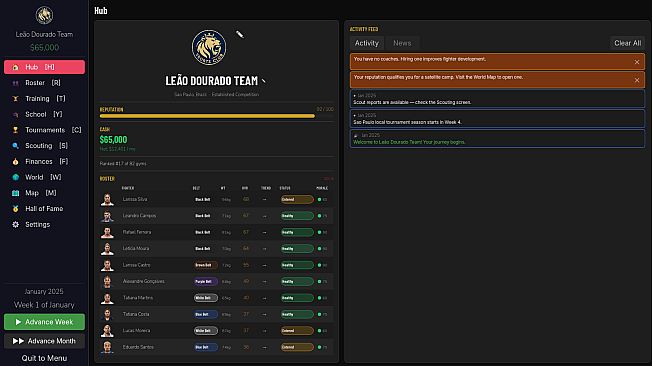
Task: Open Tournaments via the trophy icon
Action: tap(15, 130)
